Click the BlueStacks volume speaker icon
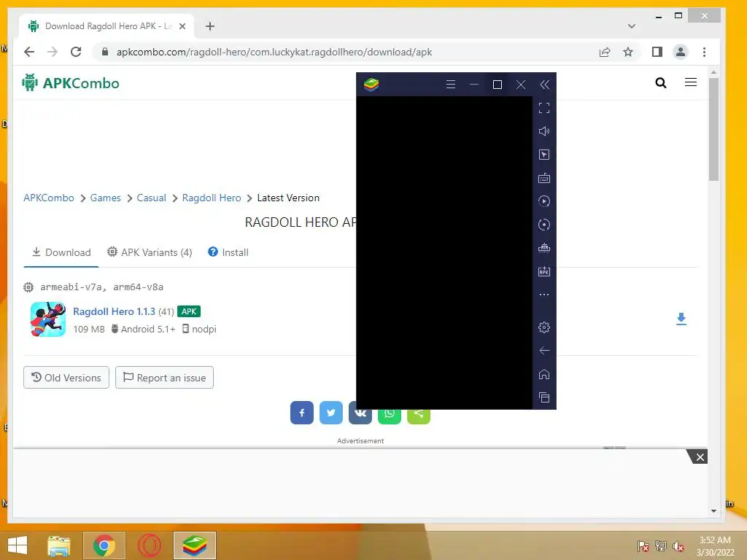The image size is (747, 560). click(x=544, y=131)
